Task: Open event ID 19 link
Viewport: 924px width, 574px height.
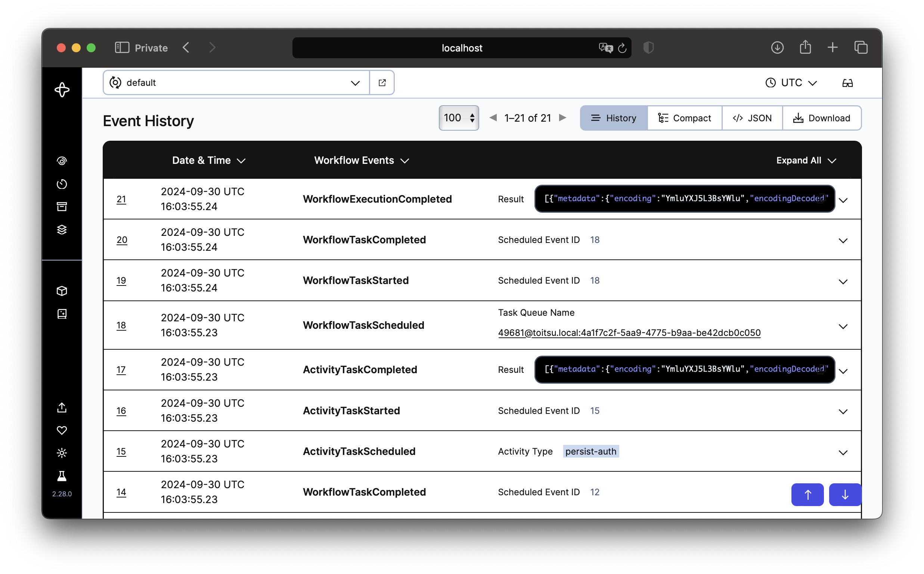Action: pos(122,281)
